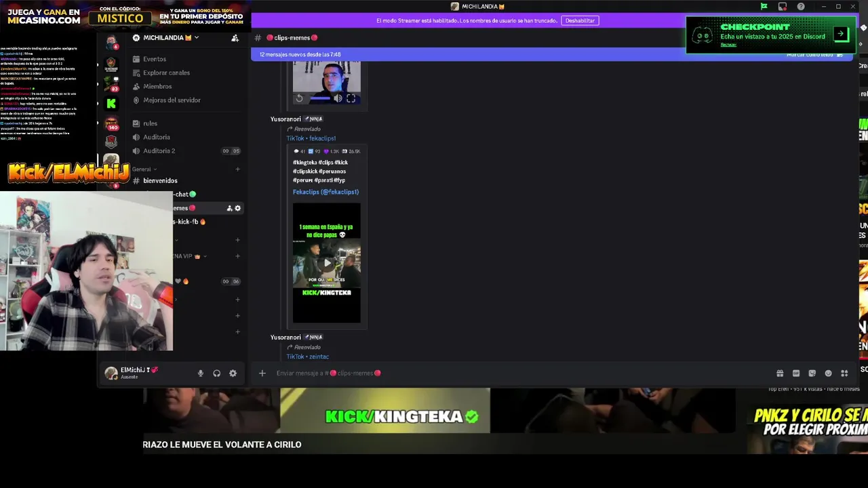The width and height of the screenshot is (868, 488).
Task: Open the inbox icon in title bar
Action: pyautogui.click(x=782, y=7)
